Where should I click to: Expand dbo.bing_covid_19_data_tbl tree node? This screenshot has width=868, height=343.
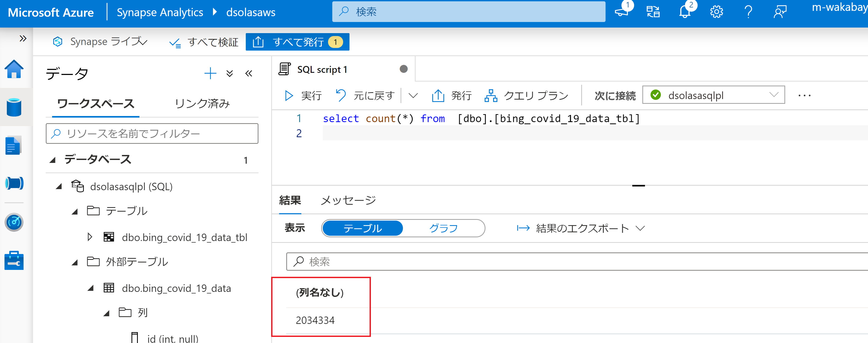90,237
